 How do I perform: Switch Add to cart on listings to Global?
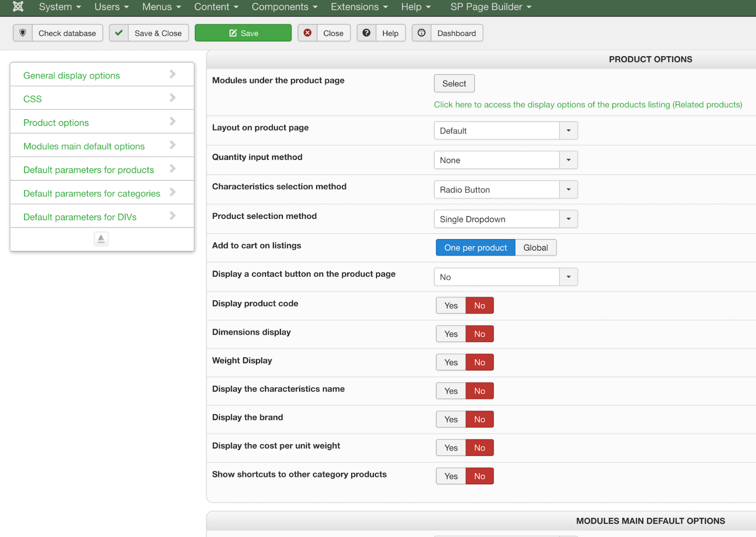pos(535,248)
